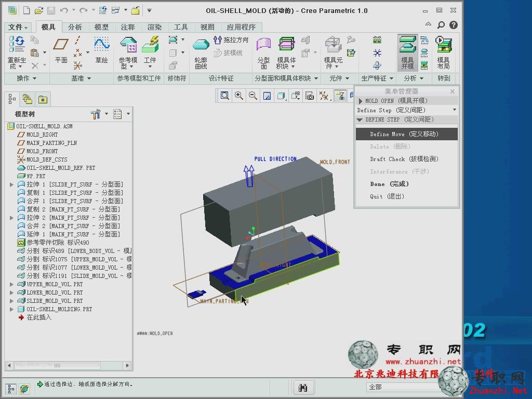This screenshot has height=399, width=532.
Task: Click the New file icon
Action: pyautogui.click(x=26, y=10)
